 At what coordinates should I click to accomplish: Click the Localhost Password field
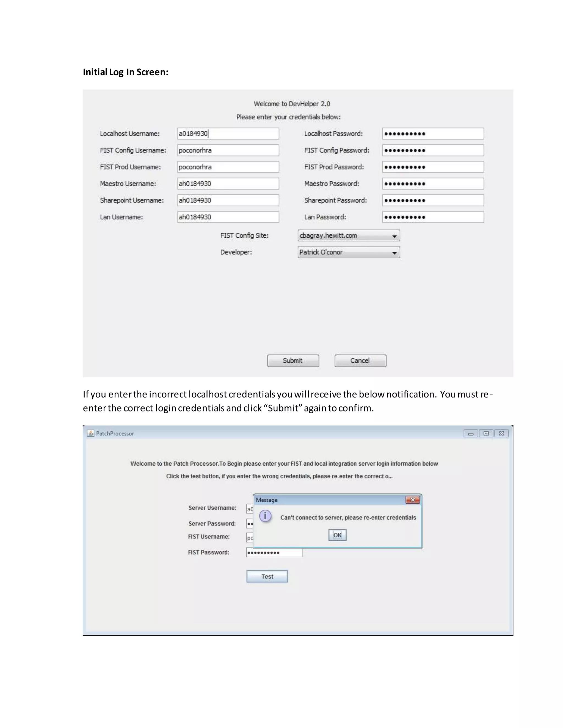(x=433, y=134)
